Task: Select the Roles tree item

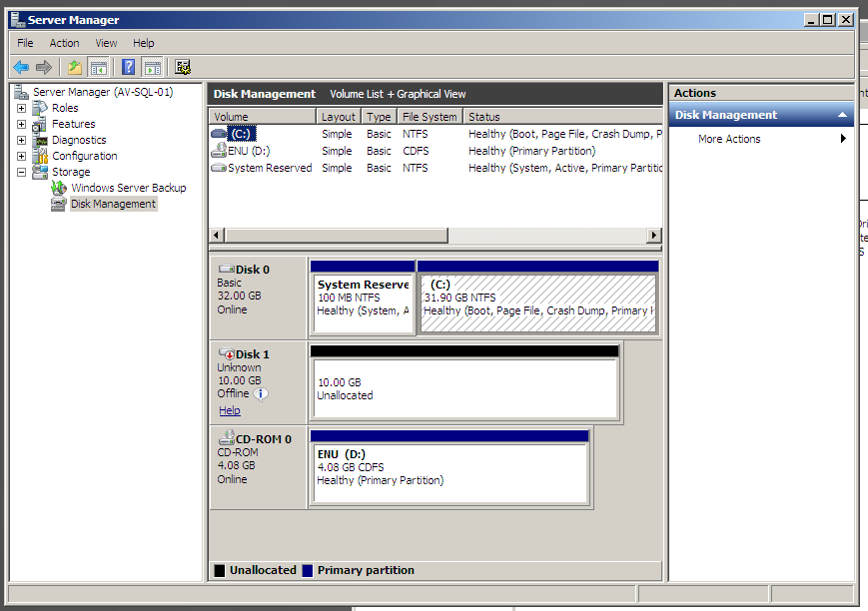Action: coord(65,108)
